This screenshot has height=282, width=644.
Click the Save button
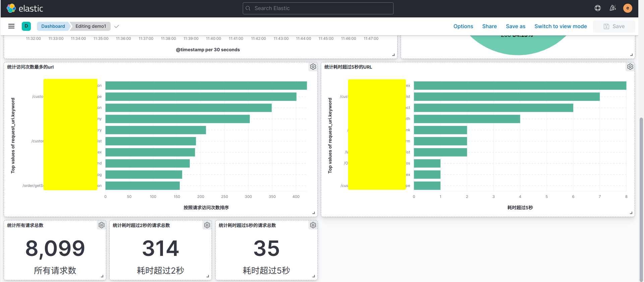[614, 26]
